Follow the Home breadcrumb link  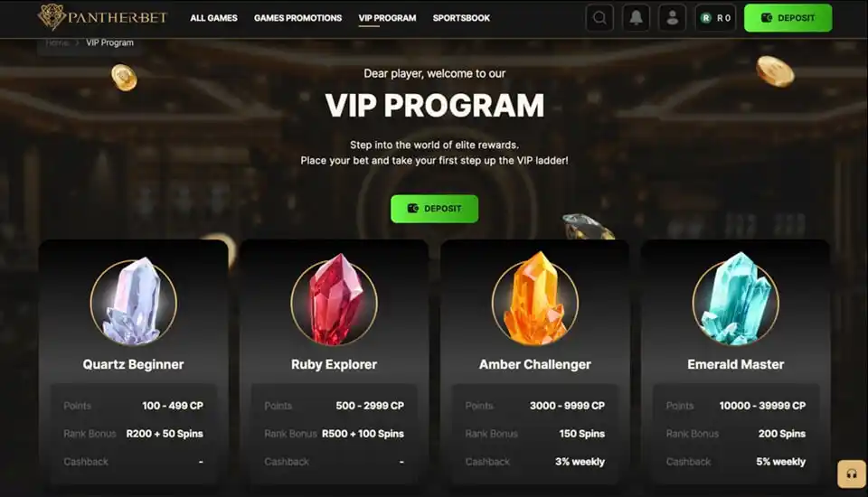point(57,42)
